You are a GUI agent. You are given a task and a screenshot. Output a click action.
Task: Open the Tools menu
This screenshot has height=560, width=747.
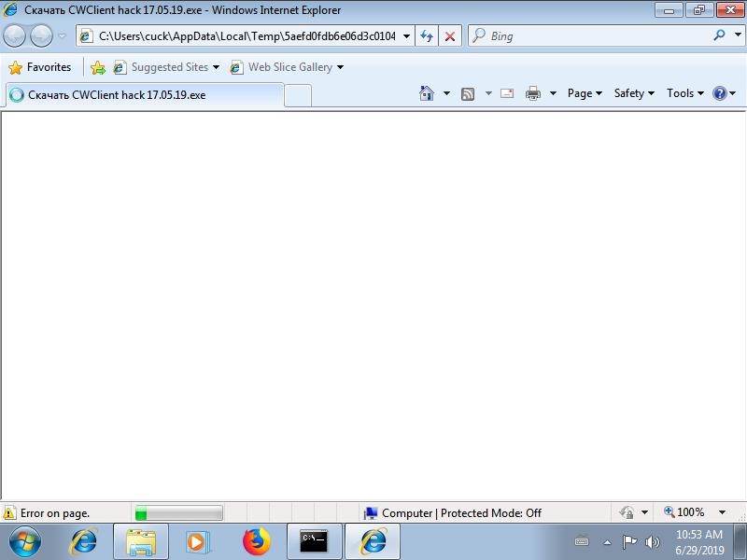click(x=684, y=93)
